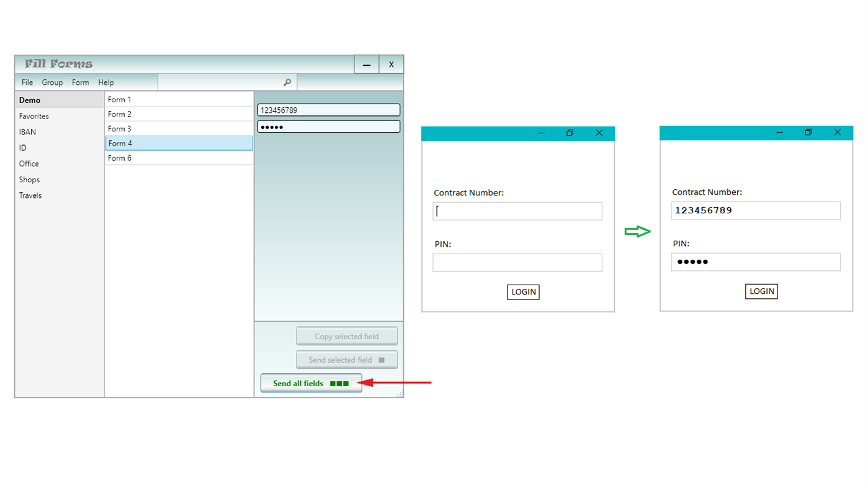Select Form 1 in the forms list

pyautogui.click(x=119, y=99)
